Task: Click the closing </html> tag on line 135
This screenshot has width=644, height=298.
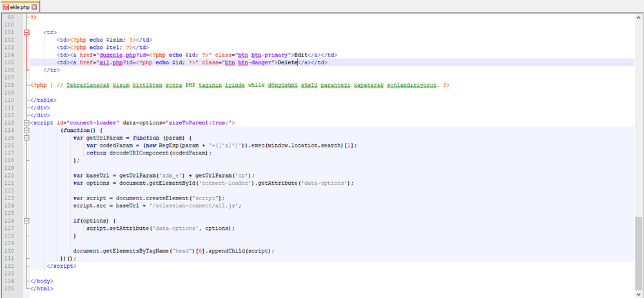Action: point(42,288)
